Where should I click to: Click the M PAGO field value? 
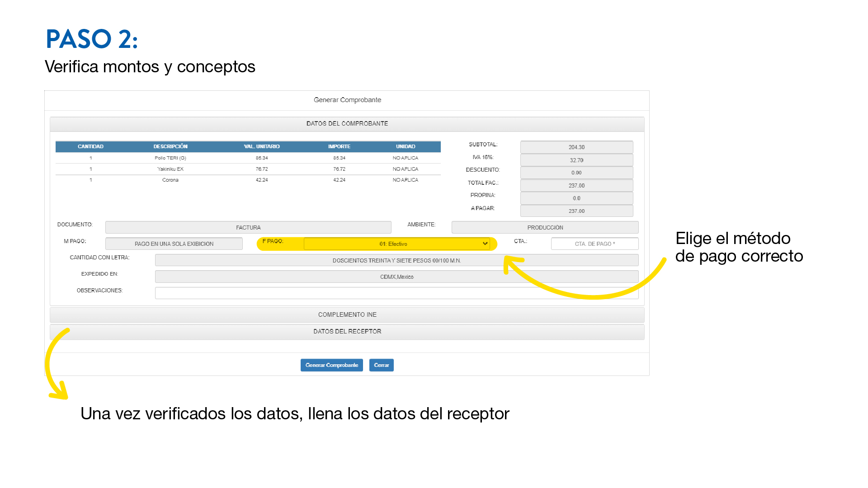point(174,244)
